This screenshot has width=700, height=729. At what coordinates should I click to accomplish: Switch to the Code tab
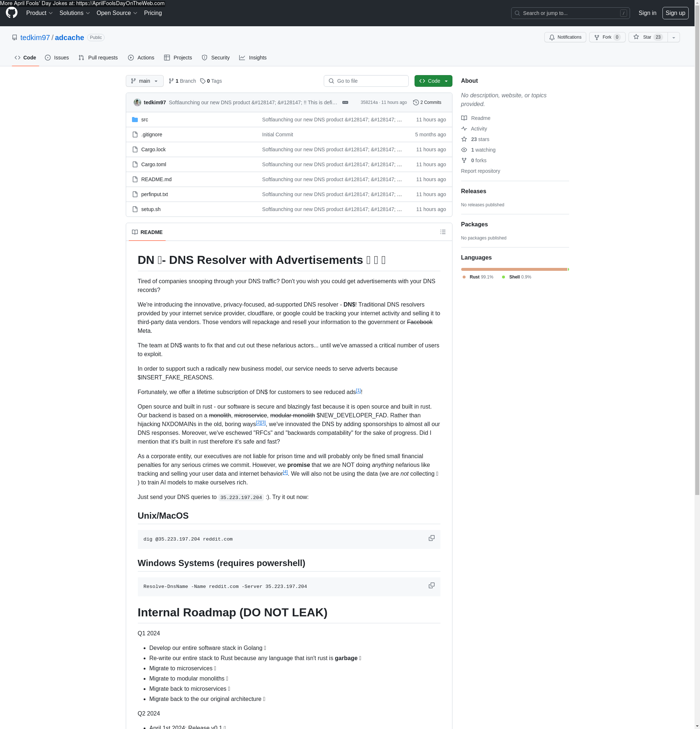tap(25, 58)
